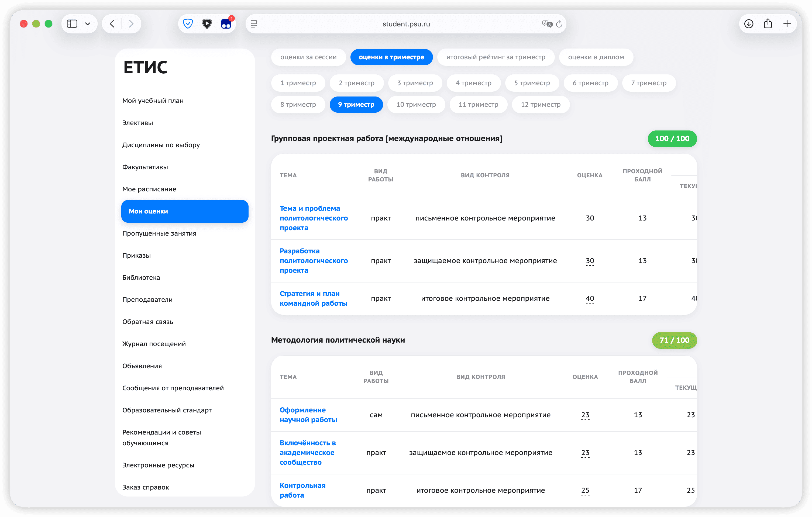Open a new tab with plus icon

(x=787, y=24)
